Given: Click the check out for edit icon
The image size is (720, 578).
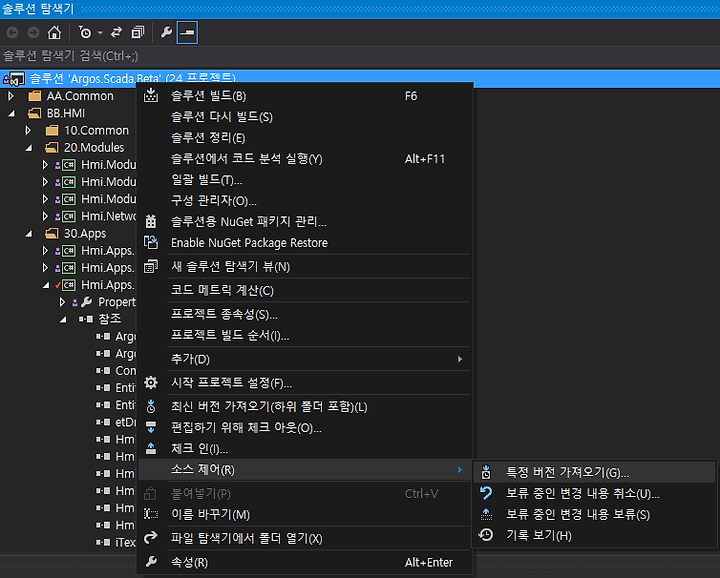Looking at the screenshot, I should 151,427.
